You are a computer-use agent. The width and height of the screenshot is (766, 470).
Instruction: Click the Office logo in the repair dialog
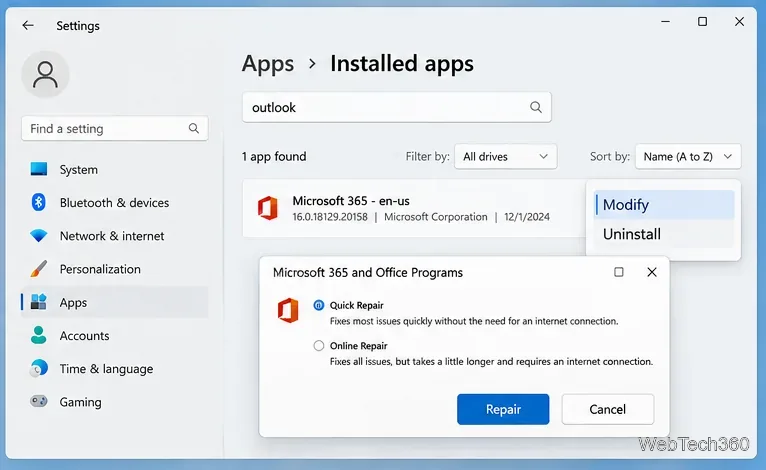pyautogui.click(x=288, y=310)
